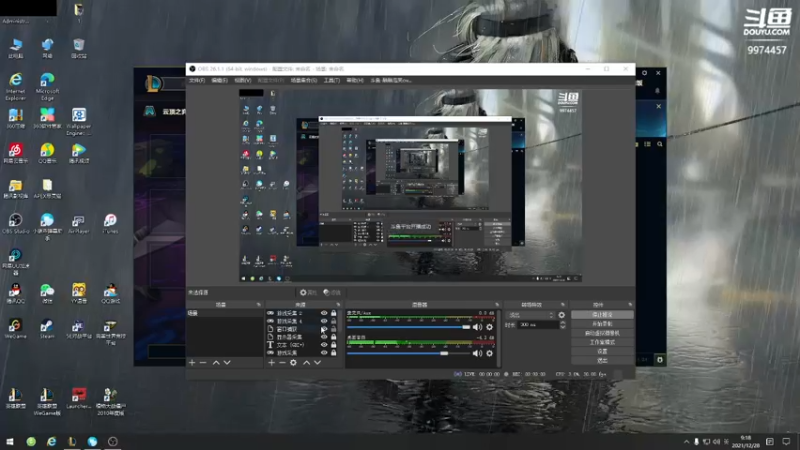This screenshot has height=450, width=800.
Task: Click the start virtual camera button
Action: [602, 333]
